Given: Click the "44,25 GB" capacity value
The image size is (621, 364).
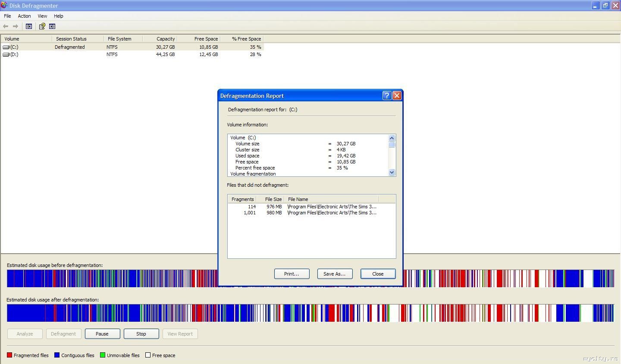Looking at the screenshot, I should tap(166, 54).
